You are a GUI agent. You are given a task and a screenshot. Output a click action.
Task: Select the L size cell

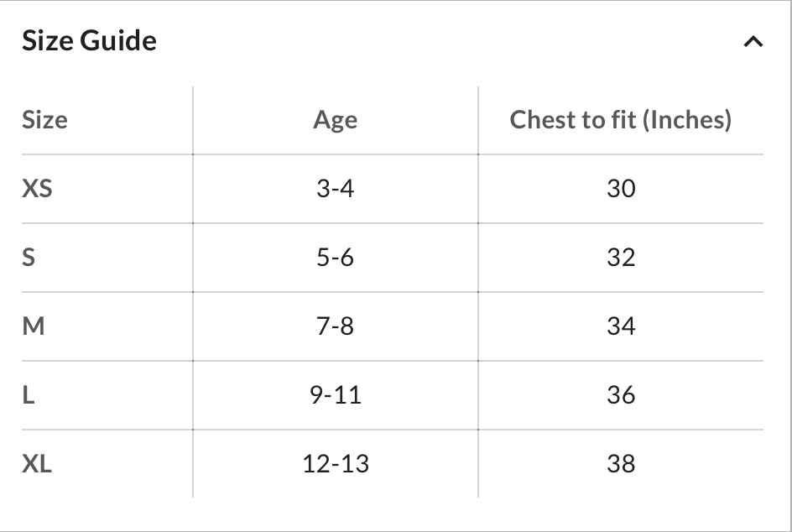click(29, 394)
